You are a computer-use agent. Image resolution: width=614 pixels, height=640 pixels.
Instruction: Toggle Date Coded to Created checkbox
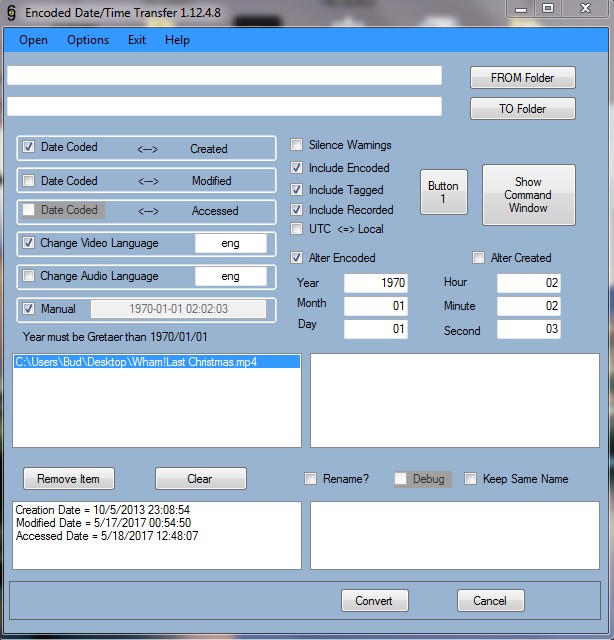(29, 148)
